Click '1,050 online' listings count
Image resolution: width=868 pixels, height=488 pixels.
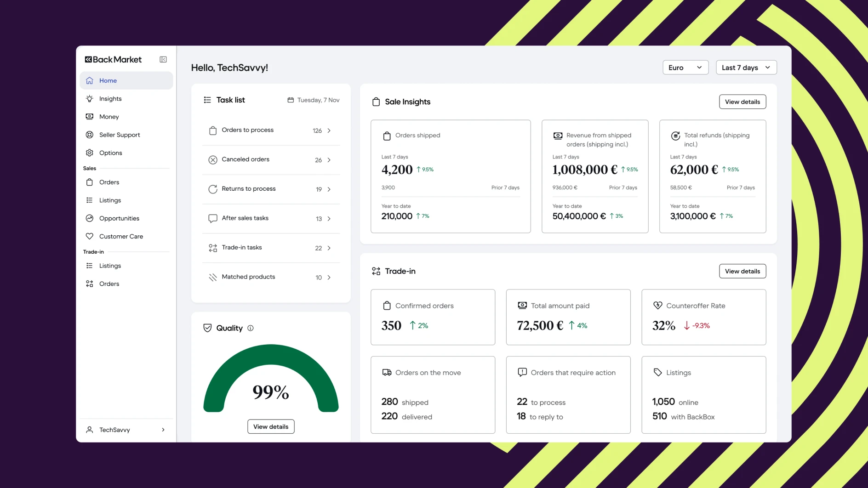click(x=675, y=402)
